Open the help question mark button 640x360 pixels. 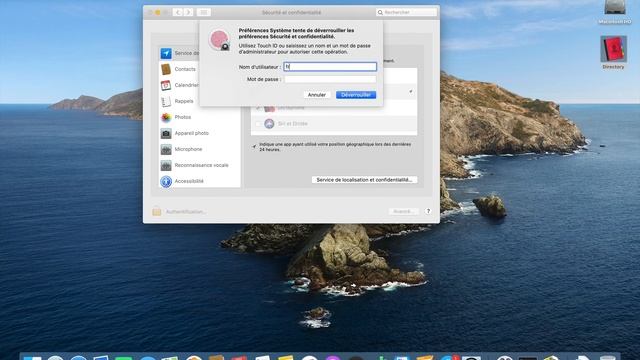pos(428,211)
